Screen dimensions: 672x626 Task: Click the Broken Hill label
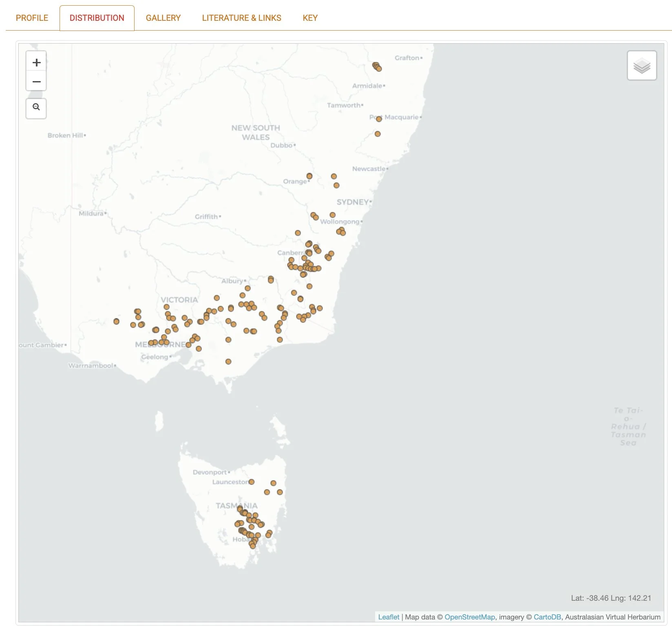(65, 135)
